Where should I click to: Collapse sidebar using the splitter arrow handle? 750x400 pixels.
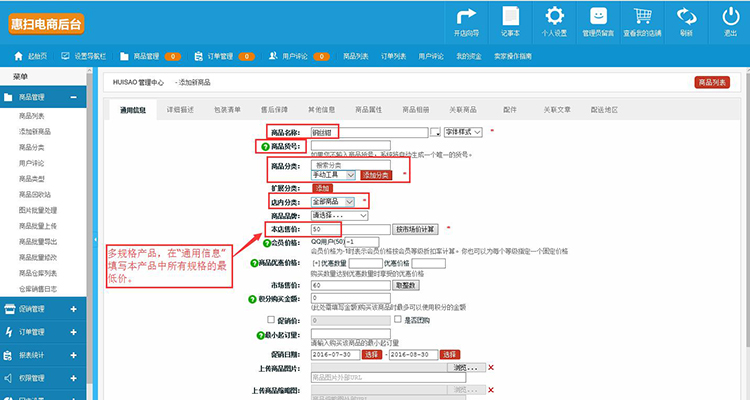click(x=95, y=239)
